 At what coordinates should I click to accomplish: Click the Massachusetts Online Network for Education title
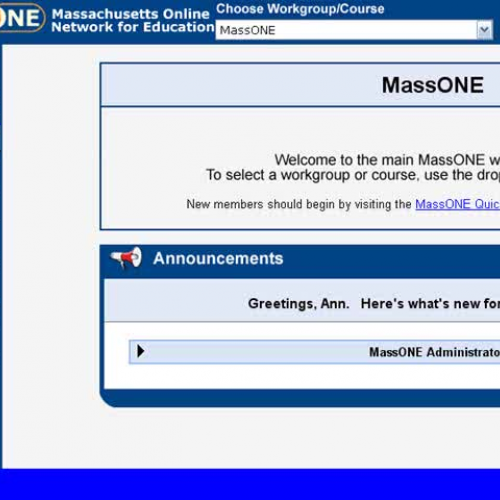pyautogui.click(x=133, y=20)
